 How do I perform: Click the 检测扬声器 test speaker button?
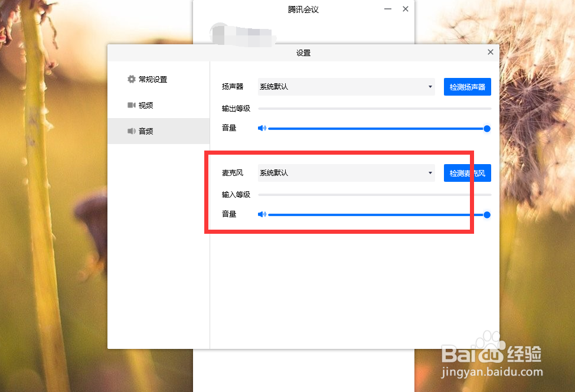click(467, 87)
